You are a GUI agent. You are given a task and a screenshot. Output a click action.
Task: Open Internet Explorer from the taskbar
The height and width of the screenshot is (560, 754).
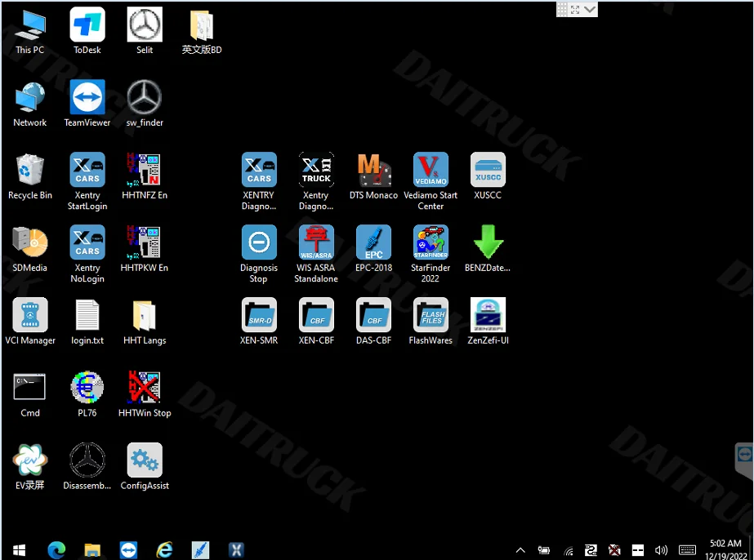[164, 549]
